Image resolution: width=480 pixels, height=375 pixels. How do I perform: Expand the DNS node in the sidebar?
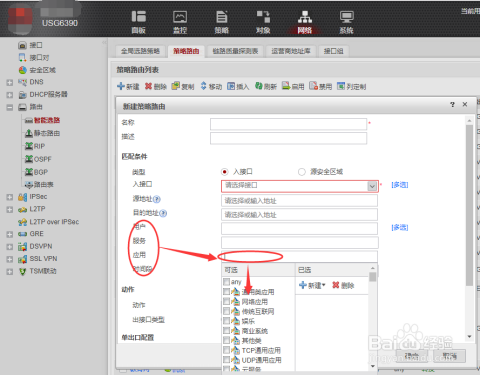coord(10,83)
